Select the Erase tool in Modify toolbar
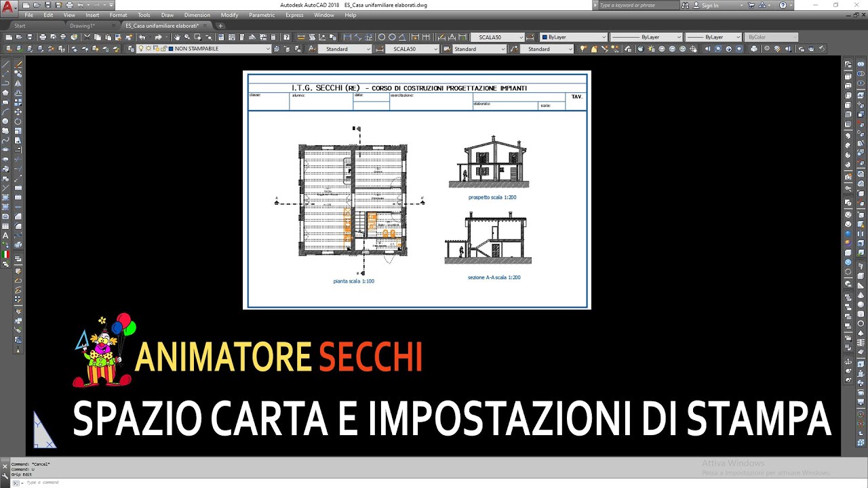This screenshot has width=868, height=488. (x=18, y=64)
